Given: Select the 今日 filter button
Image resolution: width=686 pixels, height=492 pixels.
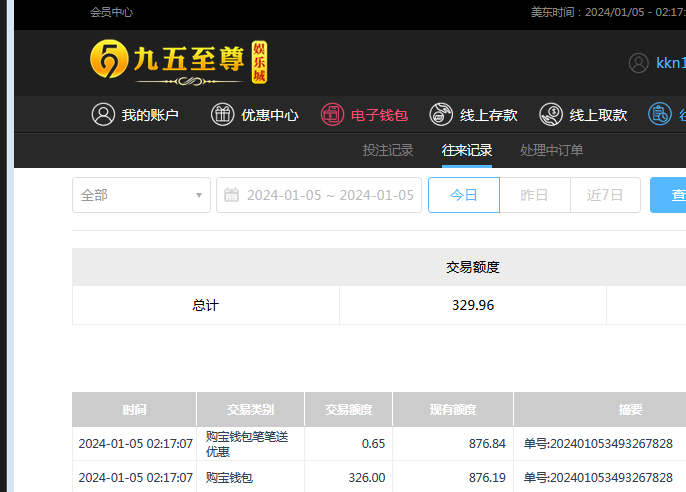Looking at the screenshot, I should pos(464,195).
